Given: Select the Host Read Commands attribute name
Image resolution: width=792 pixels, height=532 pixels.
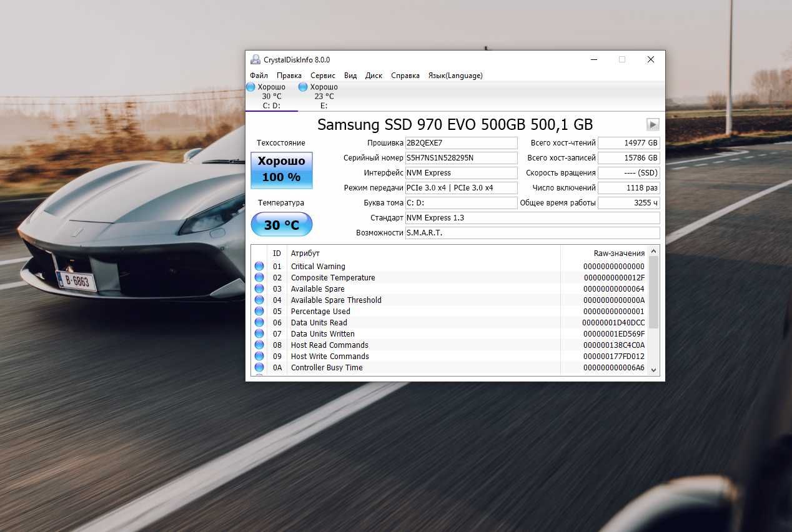Looking at the screenshot, I should click(330, 345).
